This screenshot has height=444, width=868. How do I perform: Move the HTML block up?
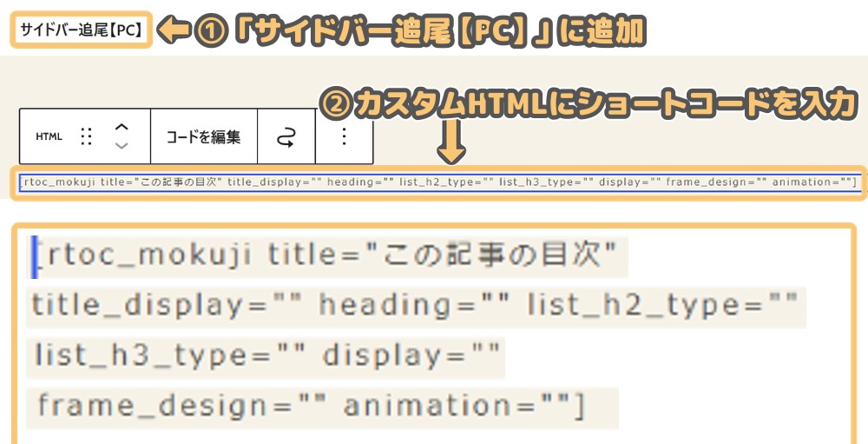pos(122,127)
